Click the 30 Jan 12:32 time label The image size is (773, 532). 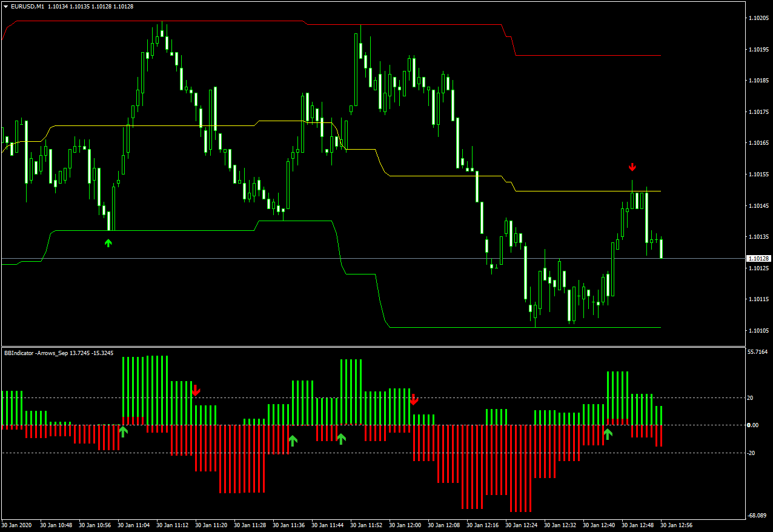click(560, 525)
